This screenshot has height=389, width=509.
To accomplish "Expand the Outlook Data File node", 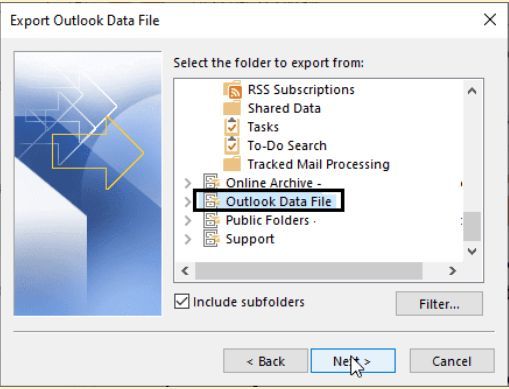I will click(188, 201).
